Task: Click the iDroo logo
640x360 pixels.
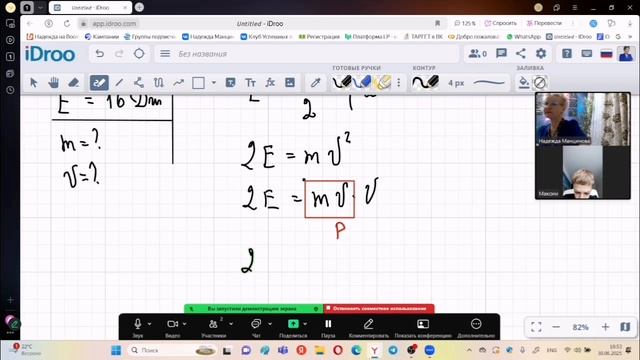Action: [x=50, y=54]
